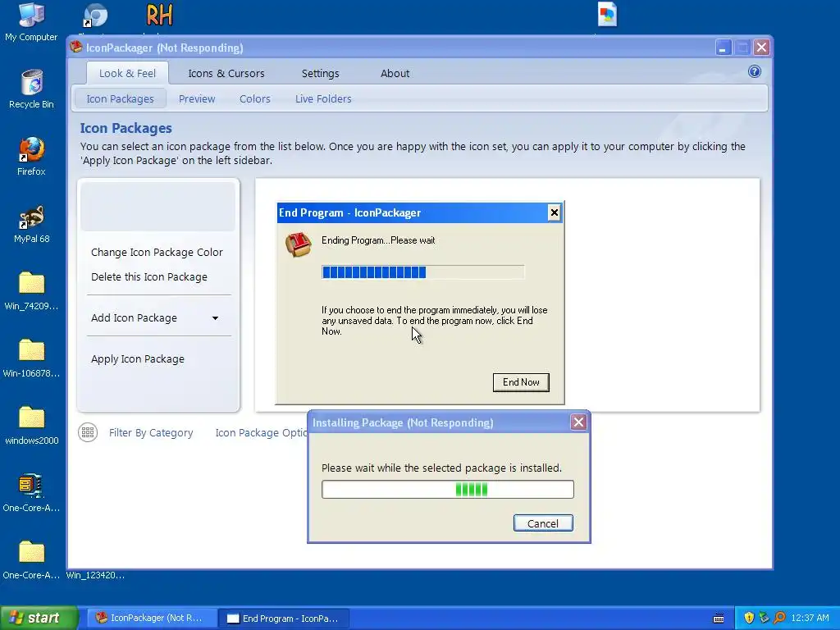Click the 12:37 AM clock
840x630 pixels.
(x=810, y=618)
